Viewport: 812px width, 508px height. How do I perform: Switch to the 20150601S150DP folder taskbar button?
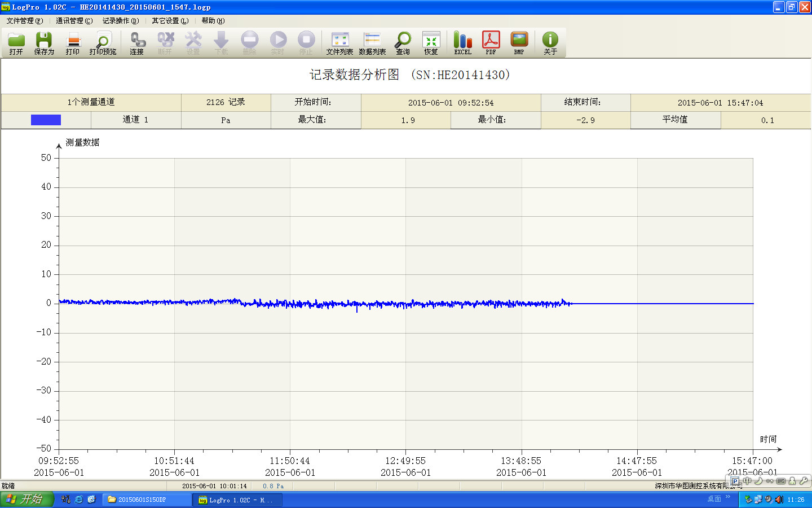click(x=147, y=500)
